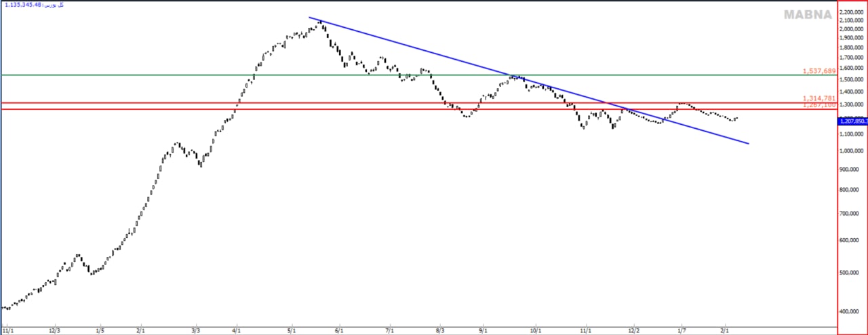This screenshot has height=335, width=868.
Task: Click the 1,537,689 price level label
Action: click(x=818, y=71)
